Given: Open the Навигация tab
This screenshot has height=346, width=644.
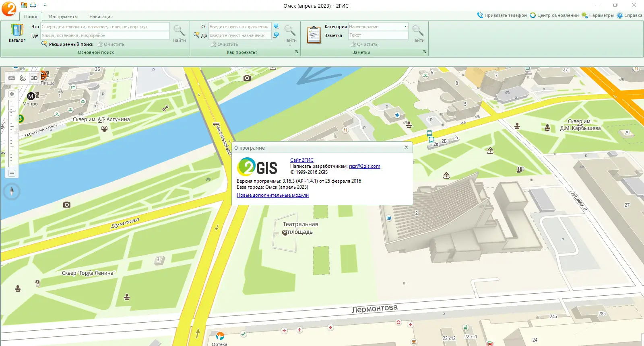Looking at the screenshot, I should pos(101,16).
